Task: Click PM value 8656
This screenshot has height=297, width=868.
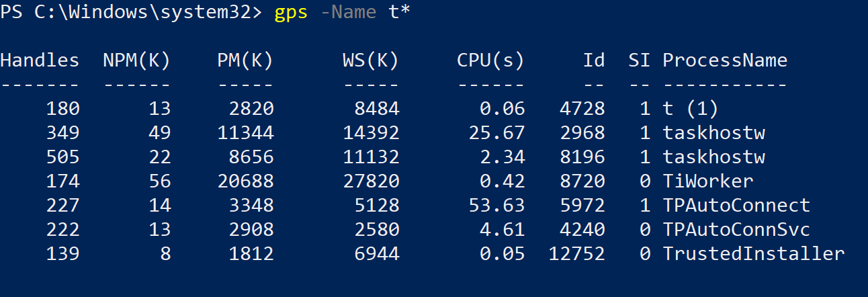Action: coord(251,157)
